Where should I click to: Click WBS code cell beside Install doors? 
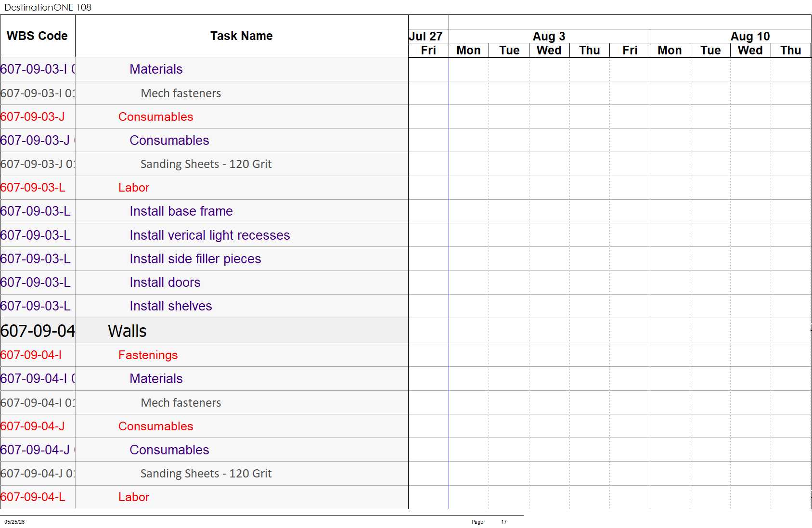click(x=38, y=282)
